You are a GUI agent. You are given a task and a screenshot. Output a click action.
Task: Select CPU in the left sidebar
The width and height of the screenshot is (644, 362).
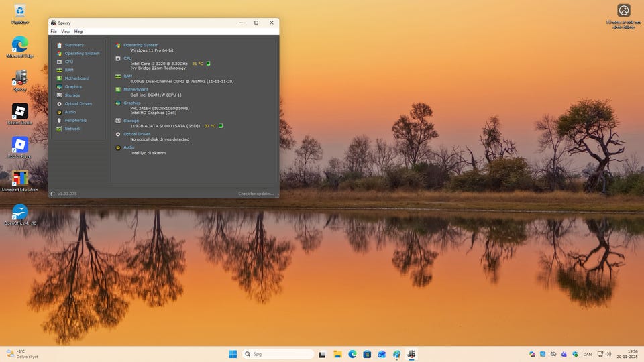pos(69,62)
